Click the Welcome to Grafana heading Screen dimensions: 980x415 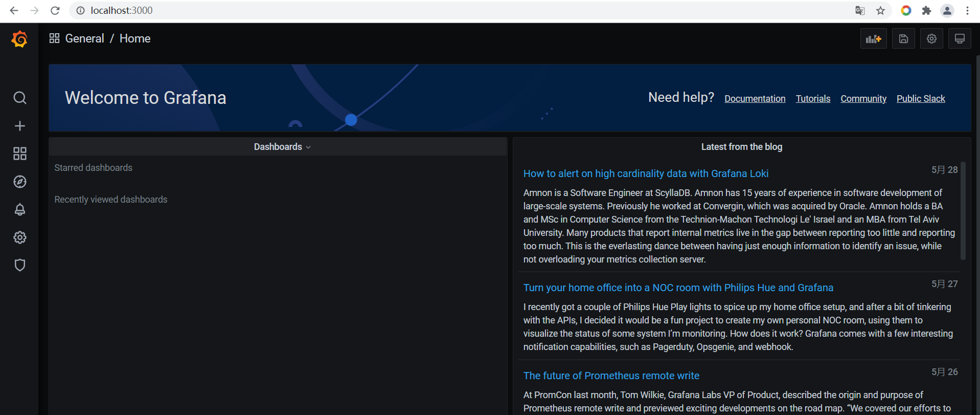click(x=146, y=98)
